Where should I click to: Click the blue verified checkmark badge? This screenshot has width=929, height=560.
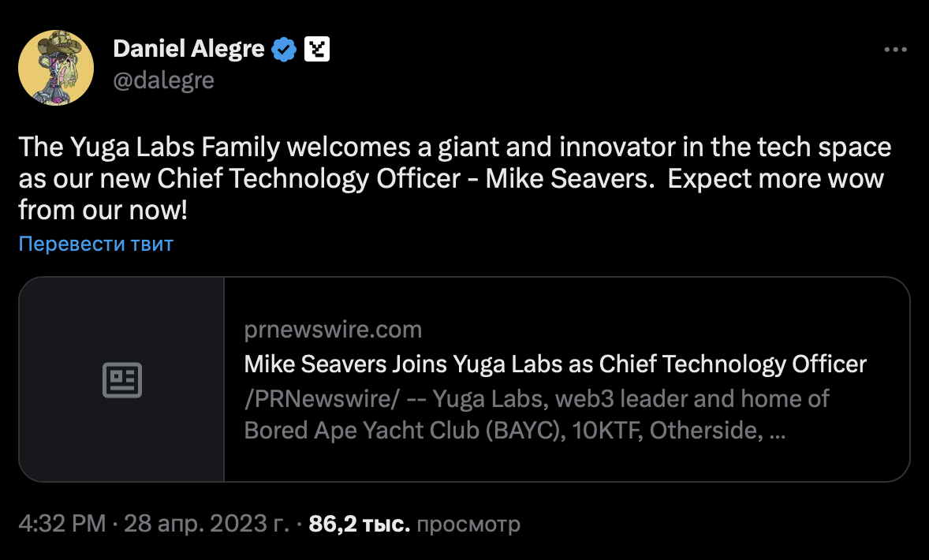tap(285, 50)
